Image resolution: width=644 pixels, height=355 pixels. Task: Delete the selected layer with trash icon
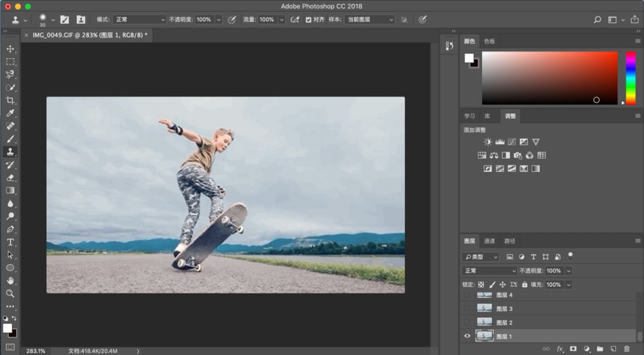[627, 349]
